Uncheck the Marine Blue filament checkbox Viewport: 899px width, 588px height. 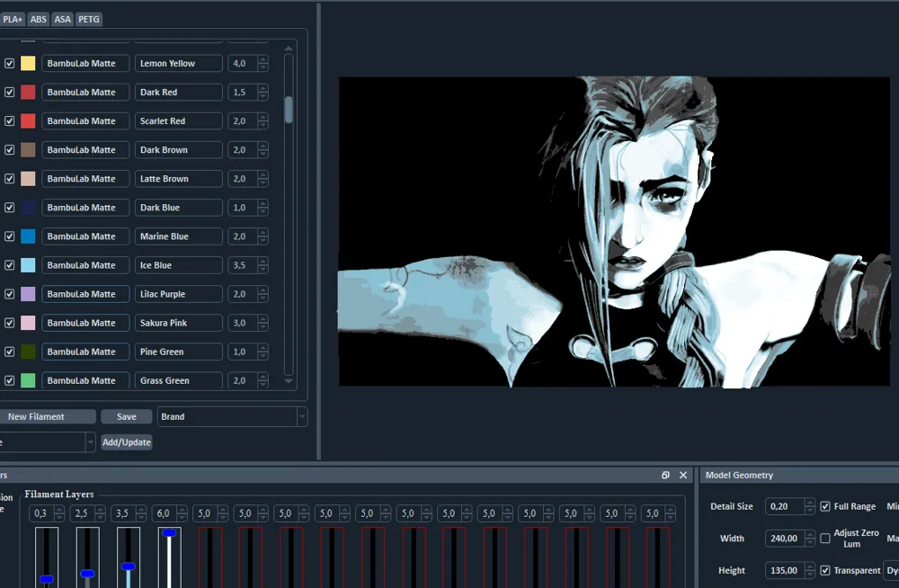10,236
